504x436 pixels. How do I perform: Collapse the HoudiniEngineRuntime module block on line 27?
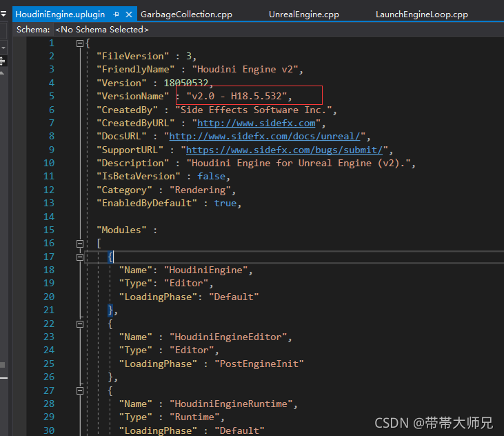pyautogui.click(x=80, y=391)
